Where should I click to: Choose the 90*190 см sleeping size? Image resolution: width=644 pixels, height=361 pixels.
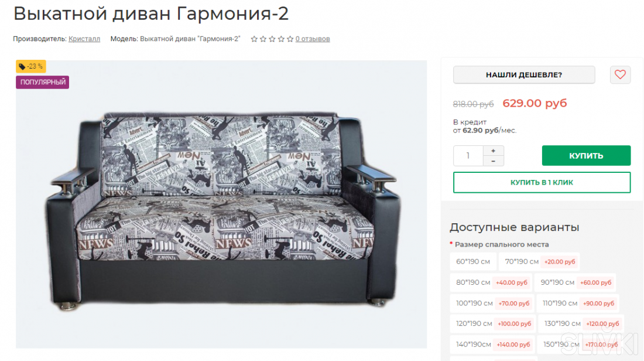pyautogui.click(x=575, y=282)
